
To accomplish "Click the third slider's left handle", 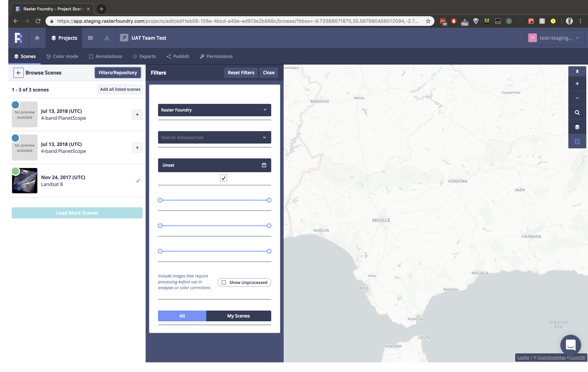I will point(160,251).
